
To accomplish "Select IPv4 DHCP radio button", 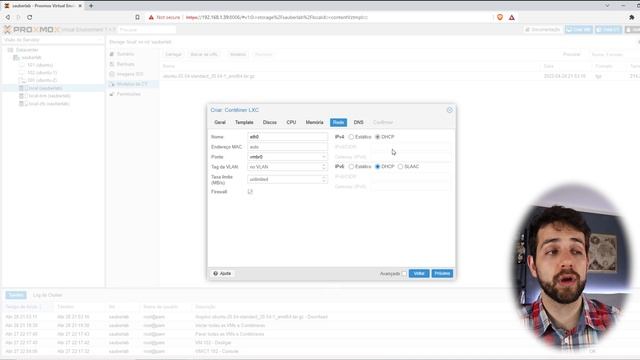I will click(x=378, y=137).
